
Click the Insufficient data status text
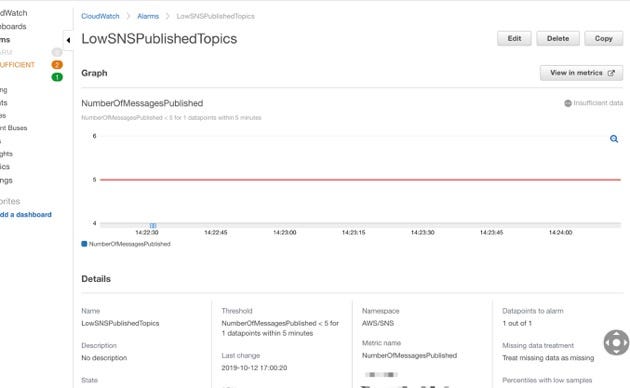(598, 103)
